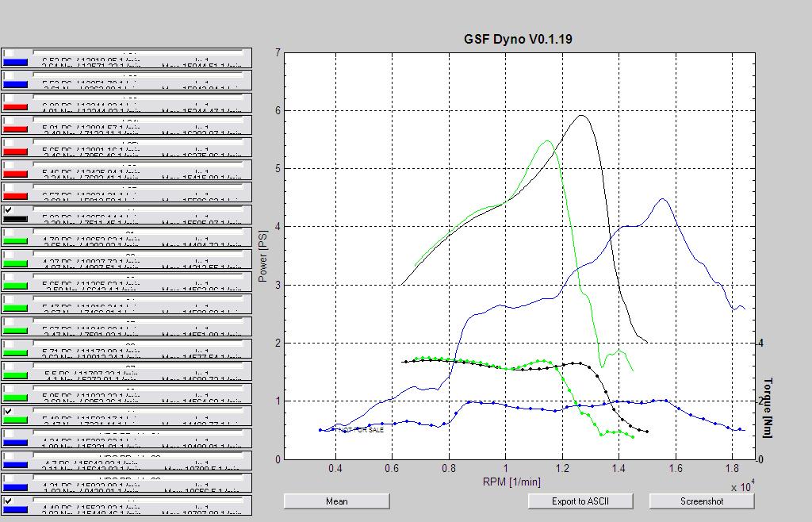Tick the red run directly above the black run
Screen dimensions: 812x522
[x=8, y=188]
